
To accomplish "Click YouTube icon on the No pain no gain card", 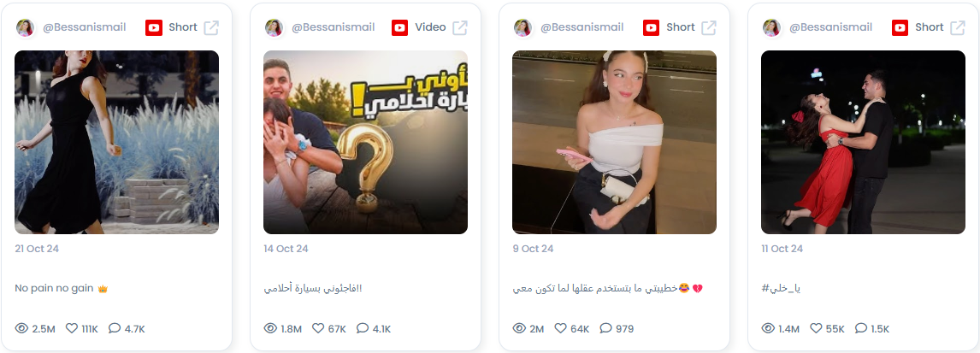I will [154, 27].
